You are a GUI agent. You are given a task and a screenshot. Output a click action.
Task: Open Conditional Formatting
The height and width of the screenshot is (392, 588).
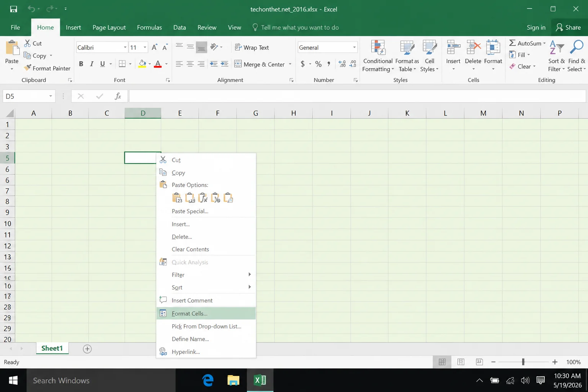[x=378, y=56]
